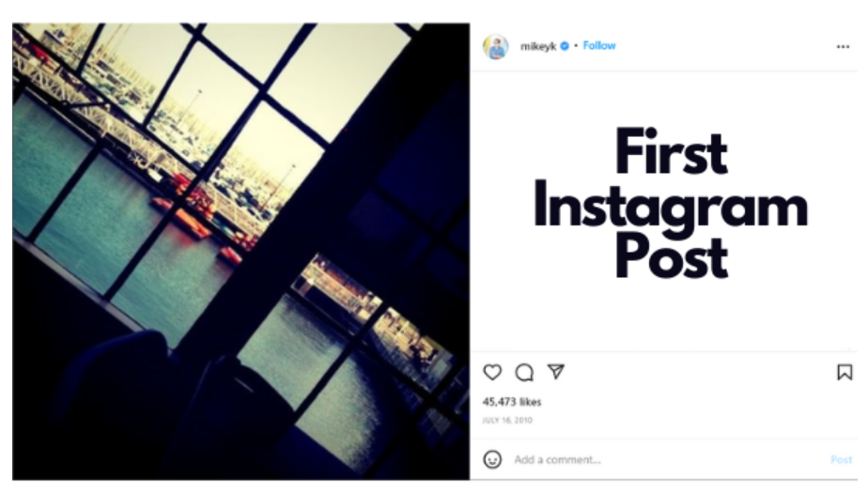Click the harbor window photo
868x494 pixels.
click(x=240, y=252)
